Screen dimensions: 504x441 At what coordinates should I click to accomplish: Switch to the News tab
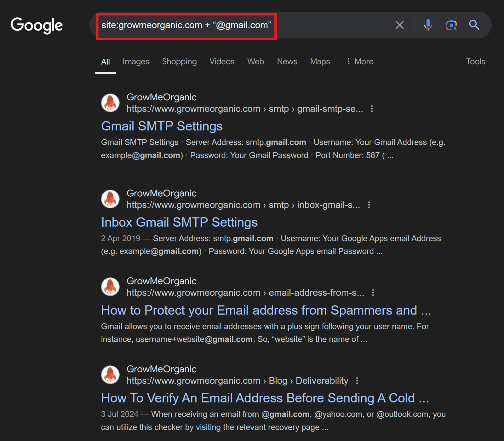tap(287, 61)
